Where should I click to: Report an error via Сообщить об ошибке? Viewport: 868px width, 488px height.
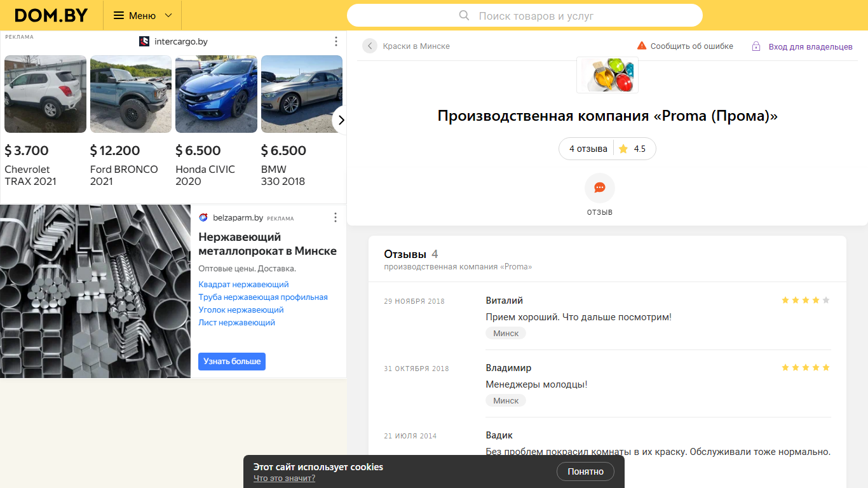pos(691,46)
